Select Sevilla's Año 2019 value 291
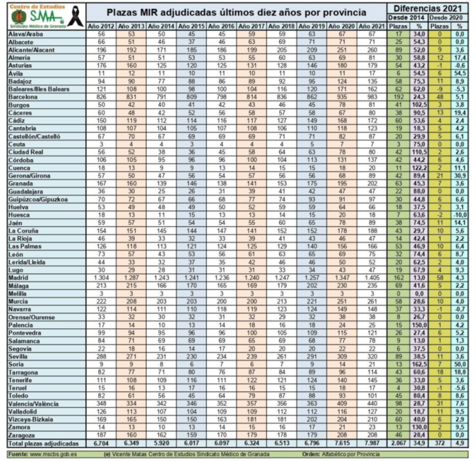476x462 pixels. (x=312, y=357)
